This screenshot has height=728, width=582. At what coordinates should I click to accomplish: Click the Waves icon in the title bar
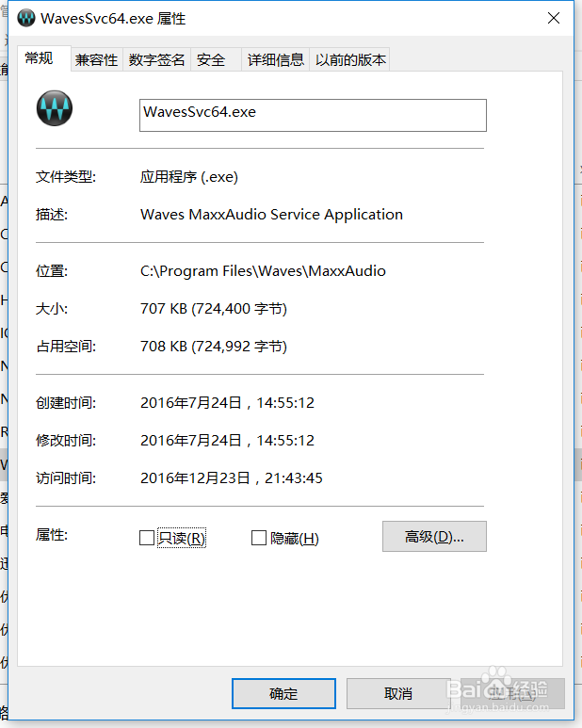26,18
